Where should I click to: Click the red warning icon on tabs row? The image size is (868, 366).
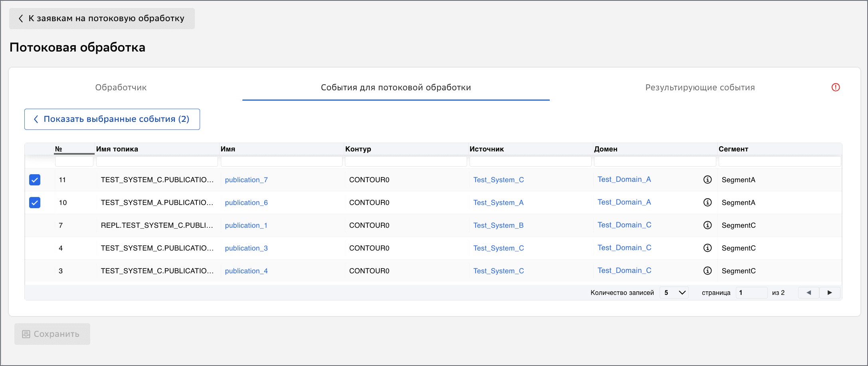(836, 87)
